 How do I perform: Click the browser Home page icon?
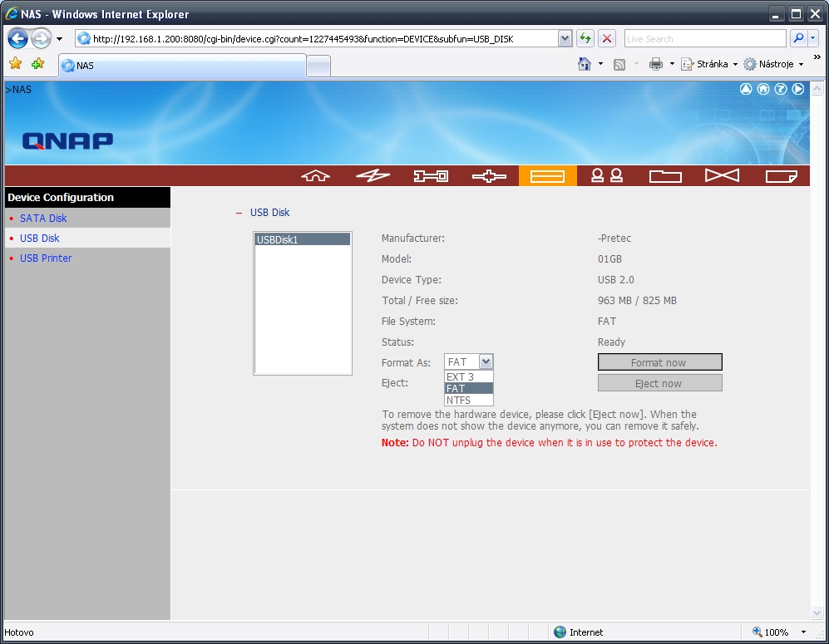click(585, 64)
